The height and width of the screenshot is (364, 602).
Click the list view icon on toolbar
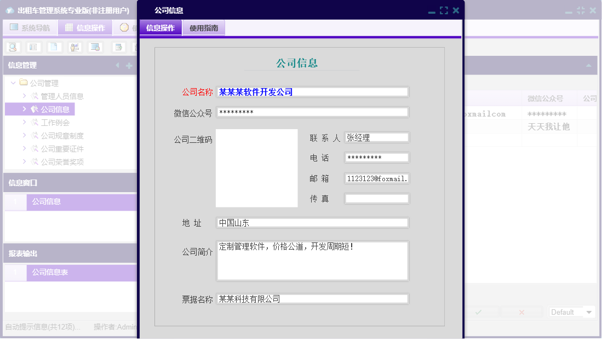33,47
